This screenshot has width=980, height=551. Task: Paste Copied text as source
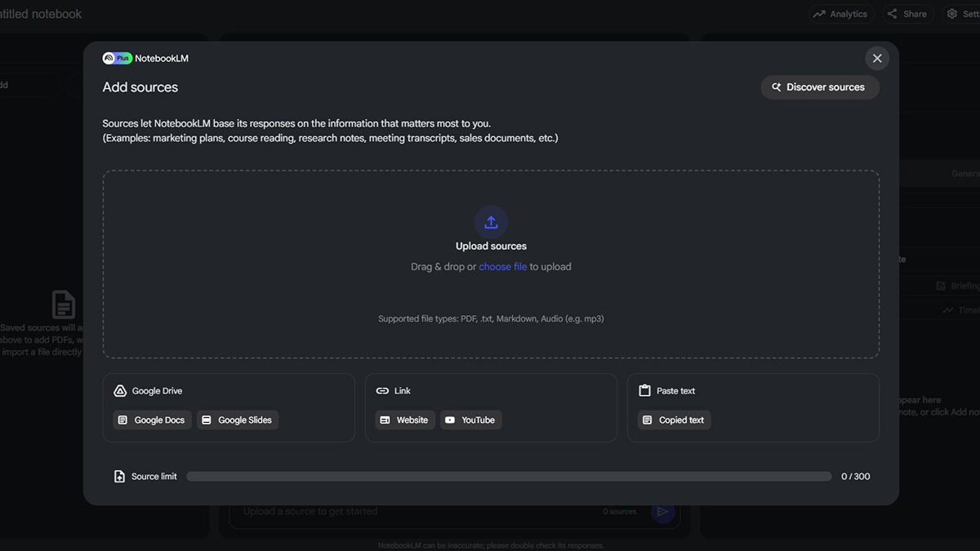(x=674, y=420)
